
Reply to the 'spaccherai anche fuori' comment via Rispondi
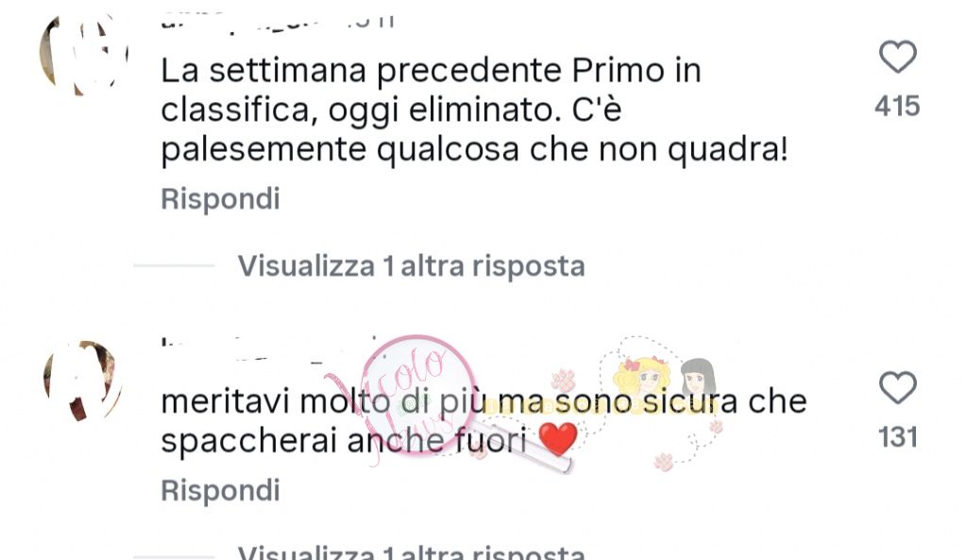220,491
